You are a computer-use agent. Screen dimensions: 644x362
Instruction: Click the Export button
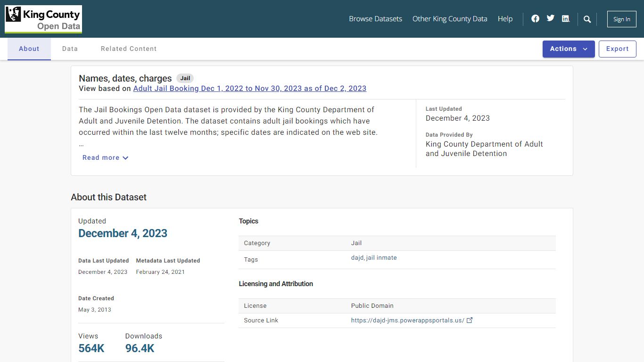tap(618, 49)
